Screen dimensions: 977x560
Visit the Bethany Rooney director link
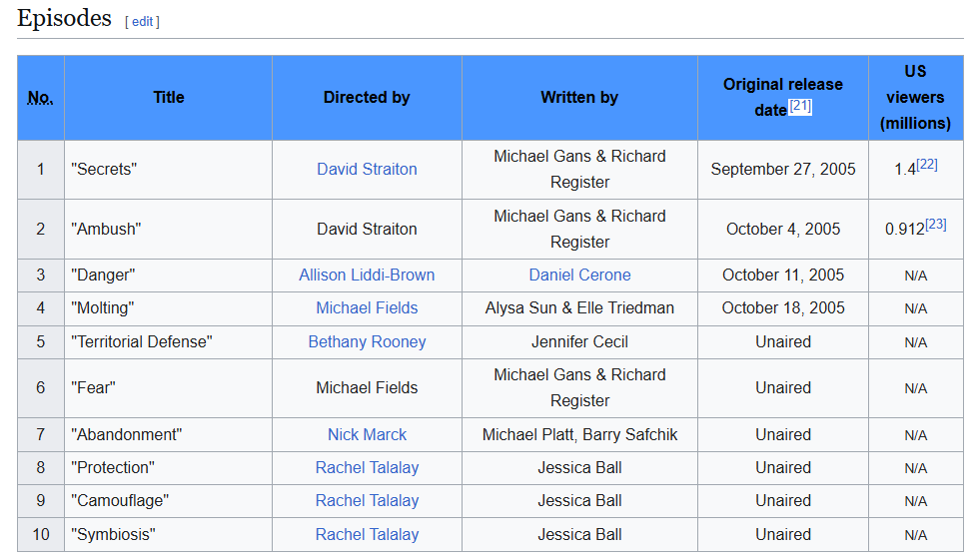click(367, 341)
